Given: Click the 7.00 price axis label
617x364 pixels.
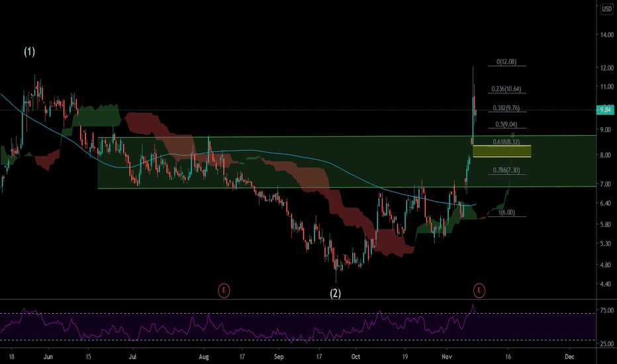Looking at the screenshot, I should [x=605, y=184].
